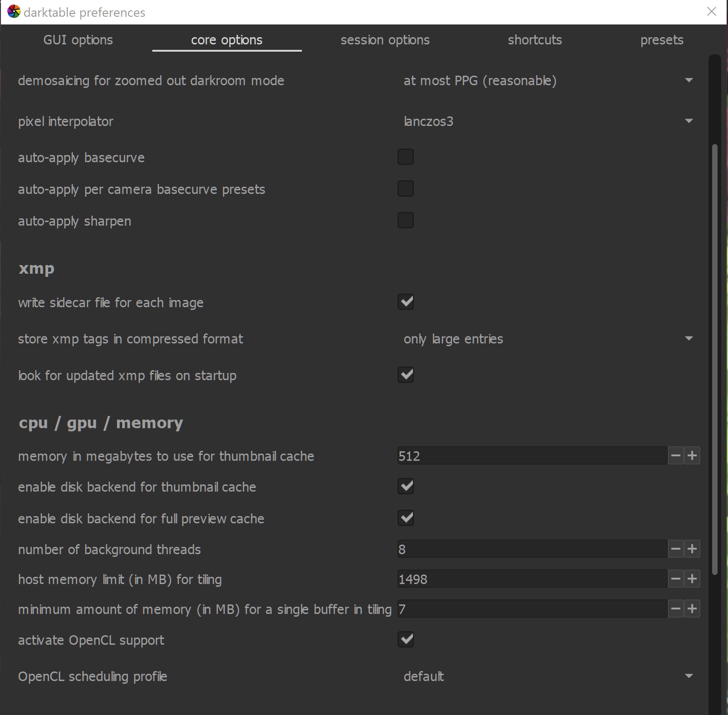The height and width of the screenshot is (715, 728).
Task: Uncheck look for updated xmp files on startup
Action: tap(406, 375)
